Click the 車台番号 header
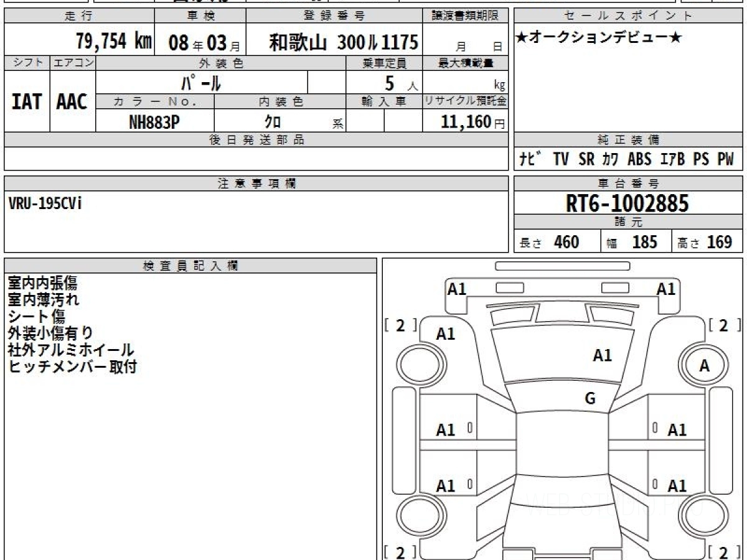Screen dimensions: 747x560 click(x=629, y=184)
